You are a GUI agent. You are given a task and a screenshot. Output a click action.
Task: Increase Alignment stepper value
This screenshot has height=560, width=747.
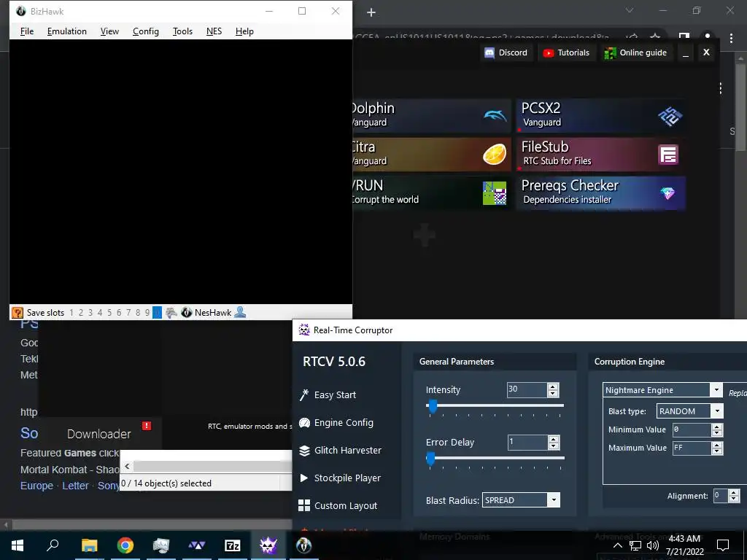tap(734, 492)
